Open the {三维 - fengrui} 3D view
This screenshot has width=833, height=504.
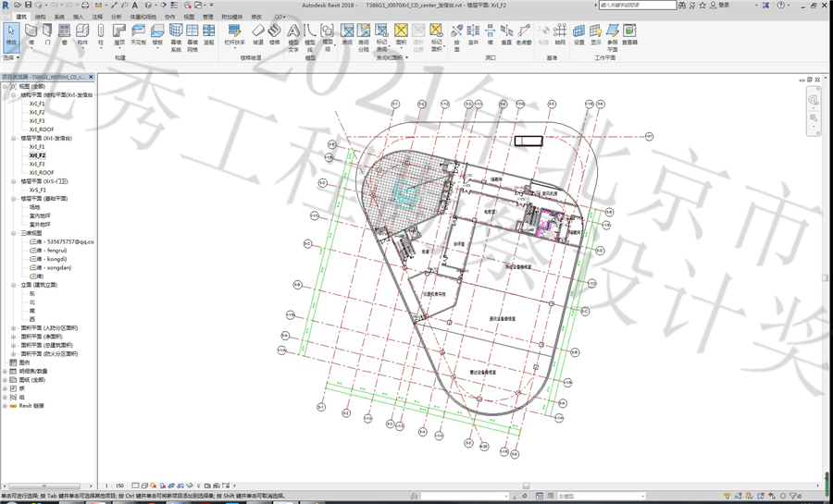(x=48, y=251)
